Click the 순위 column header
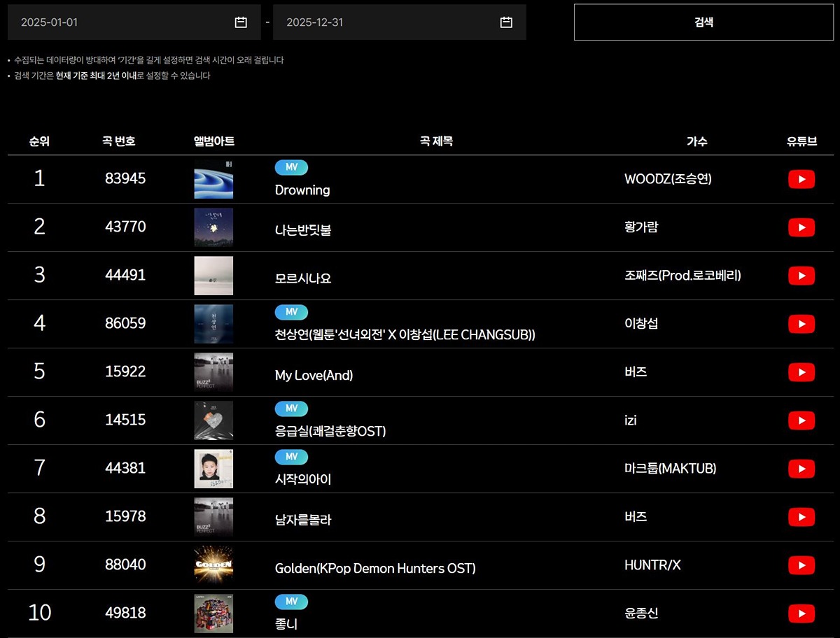Screen dimensions: 840x638 (x=39, y=141)
